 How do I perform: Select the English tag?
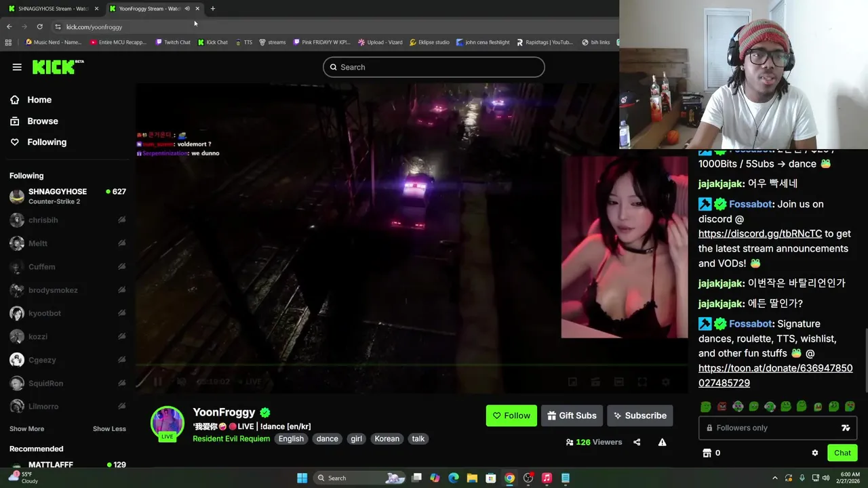tap(291, 439)
